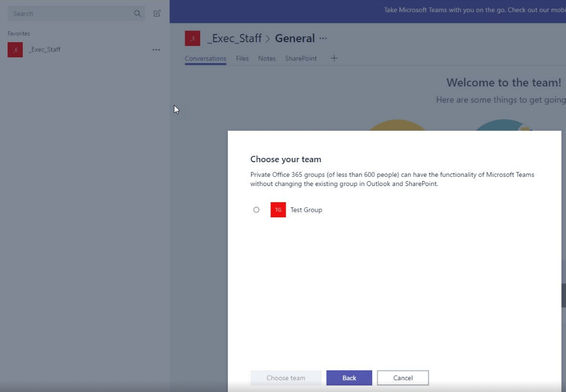The height and width of the screenshot is (392, 566).
Task: Open more options for _Exec_Staff team
Action: click(x=156, y=50)
